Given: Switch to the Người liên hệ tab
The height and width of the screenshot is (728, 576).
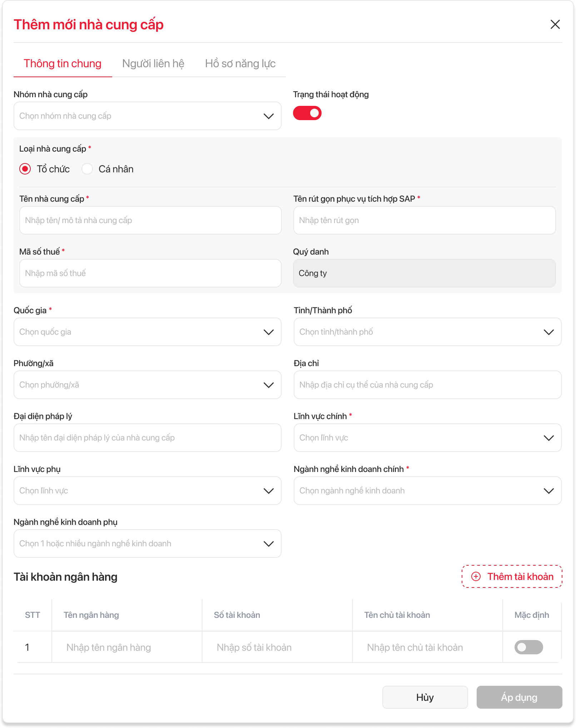Looking at the screenshot, I should tap(153, 64).
